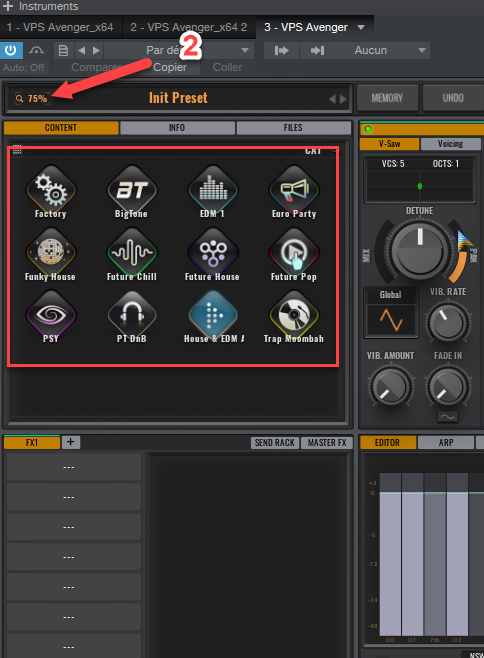Select the Future Chill waveform icon
484x658 pixels.
click(x=132, y=253)
